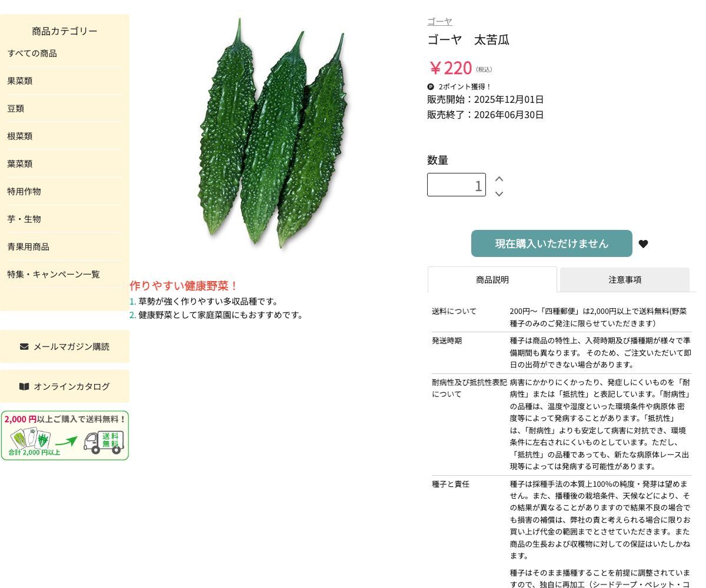Open the 根菜類 category page

[19, 136]
